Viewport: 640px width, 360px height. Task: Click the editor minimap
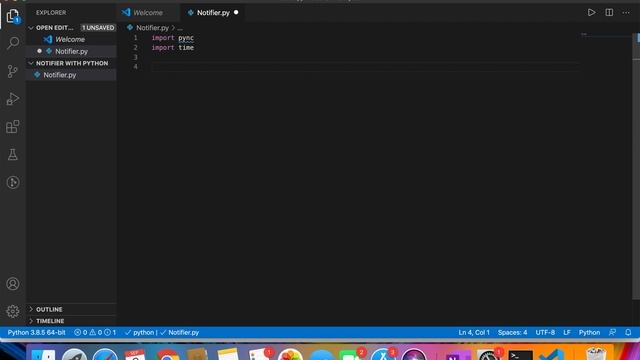pos(606,37)
